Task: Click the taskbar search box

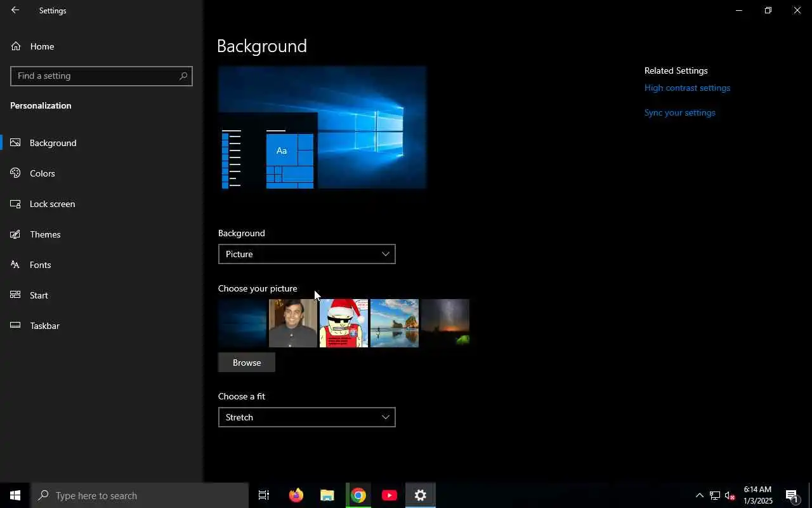Action: 140,495
